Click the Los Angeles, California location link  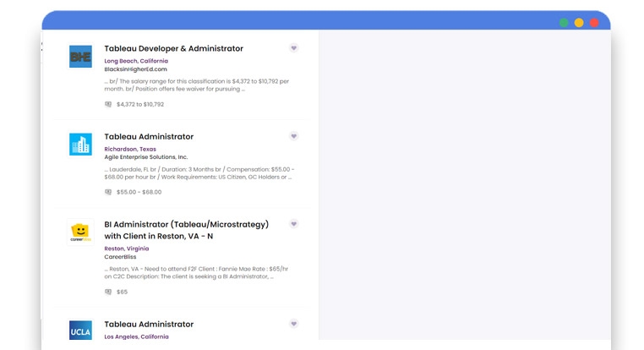[x=136, y=336]
